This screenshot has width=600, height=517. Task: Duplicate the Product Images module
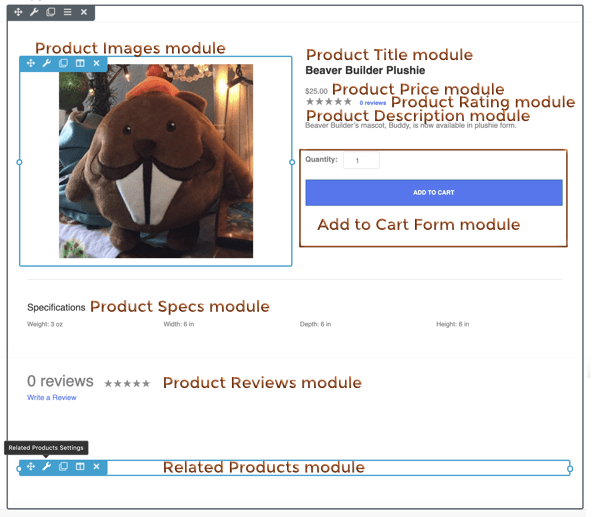tap(63, 63)
